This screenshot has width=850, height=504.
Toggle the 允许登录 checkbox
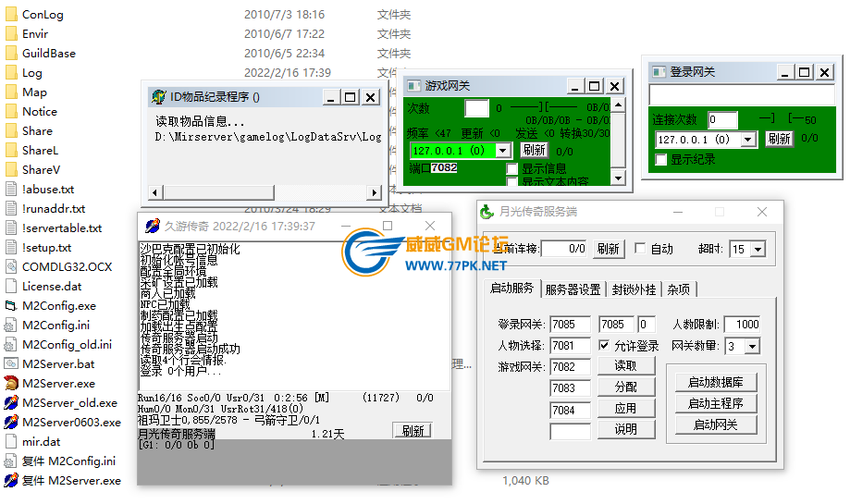coord(605,346)
